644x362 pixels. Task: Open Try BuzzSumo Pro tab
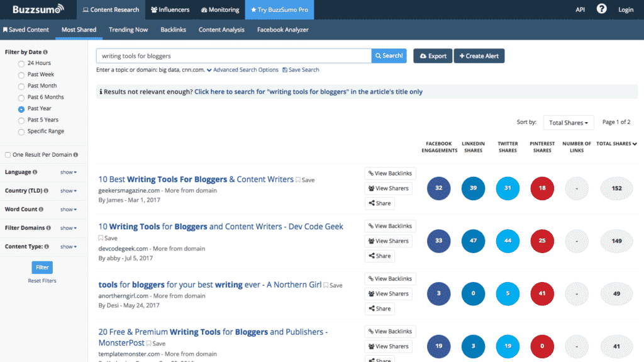click(x=279, y=9)
